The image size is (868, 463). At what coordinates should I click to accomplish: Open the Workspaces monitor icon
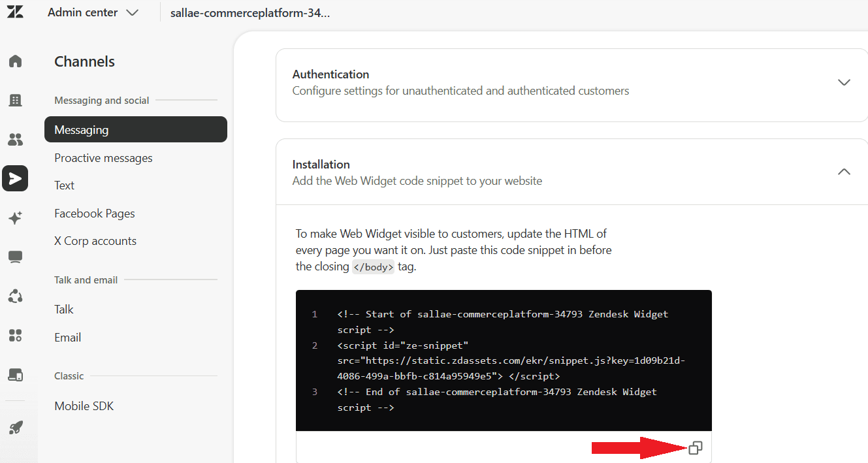15,257
